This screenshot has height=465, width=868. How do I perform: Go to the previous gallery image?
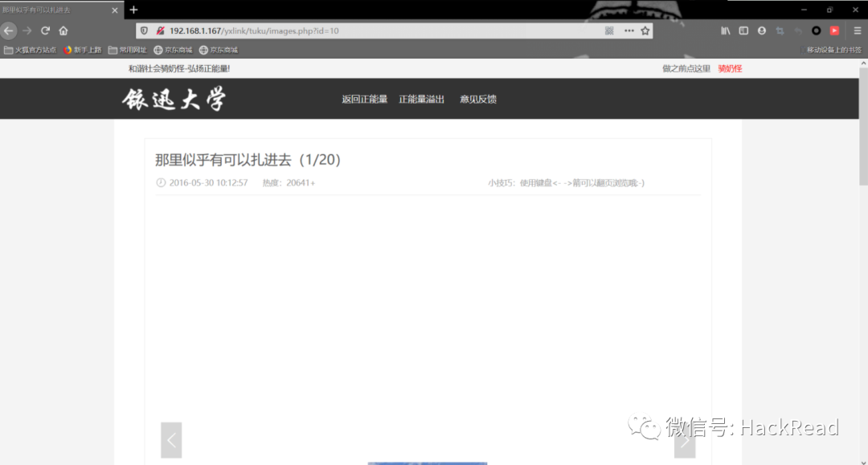pyautogui.click(x=171, y=440)
